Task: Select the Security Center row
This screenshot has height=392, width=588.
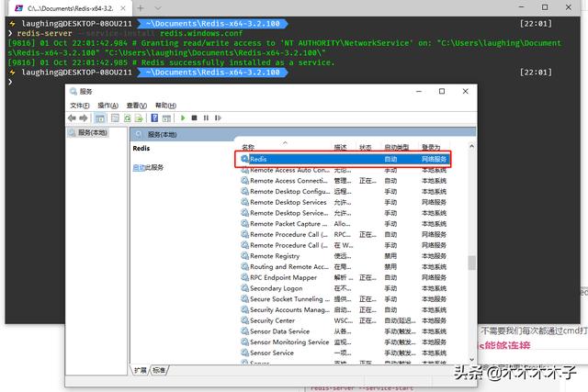Action: (x=343, y=320)
